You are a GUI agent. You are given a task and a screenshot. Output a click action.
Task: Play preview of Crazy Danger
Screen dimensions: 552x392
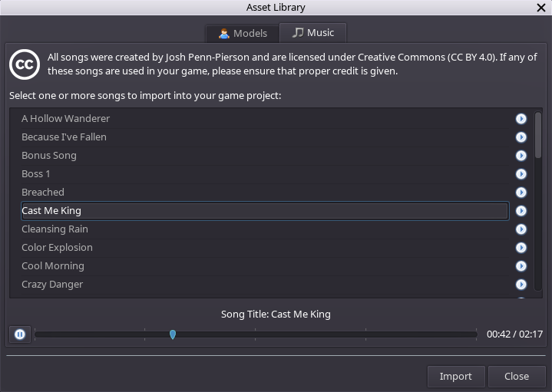click(521, 285)
